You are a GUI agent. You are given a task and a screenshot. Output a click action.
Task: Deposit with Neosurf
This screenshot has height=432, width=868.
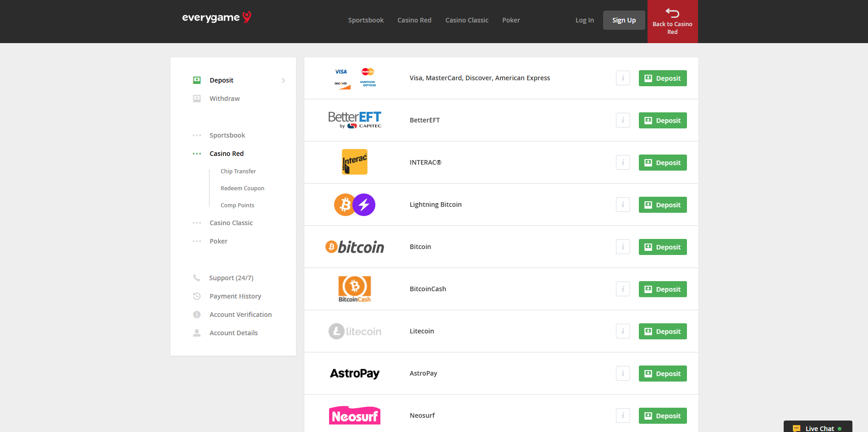coord(663,415)
